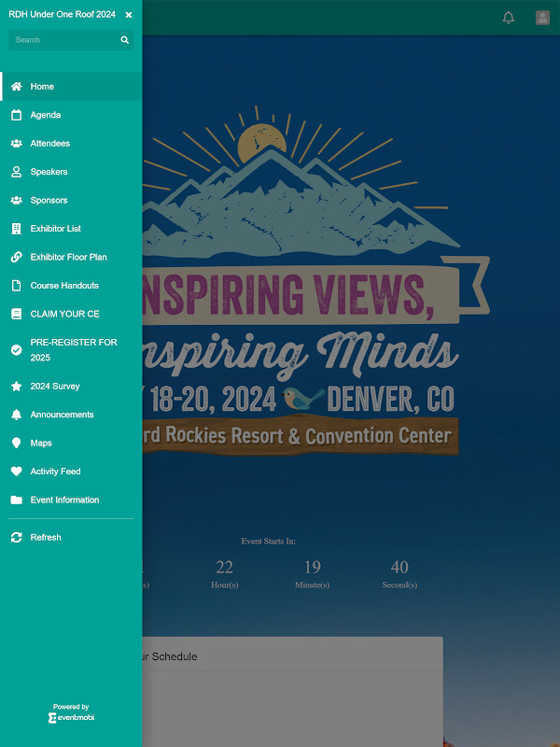
Task: Open the Speakers menu item
Action: [71, 172]
